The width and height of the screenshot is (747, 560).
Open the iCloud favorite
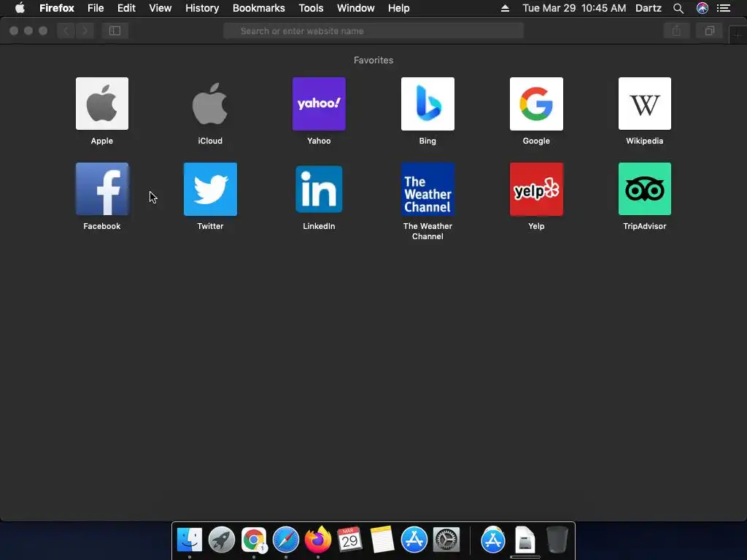coord(210,104)
